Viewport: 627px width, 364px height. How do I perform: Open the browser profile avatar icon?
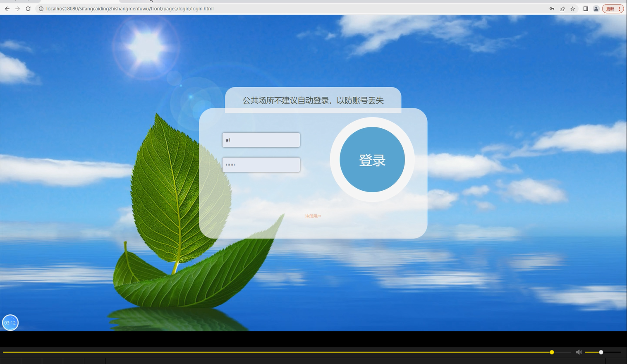pos(596,8)
